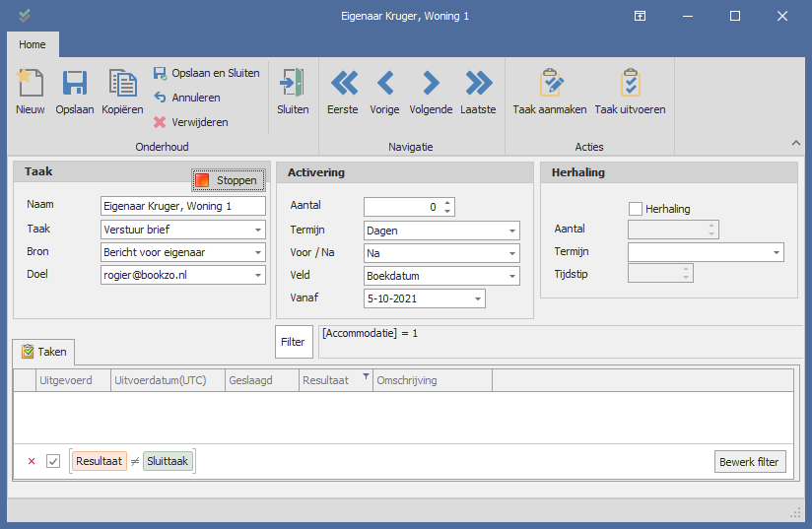Remove the grid filter with the red X
Screen dimensions: 812x529
tap(32, 461)
